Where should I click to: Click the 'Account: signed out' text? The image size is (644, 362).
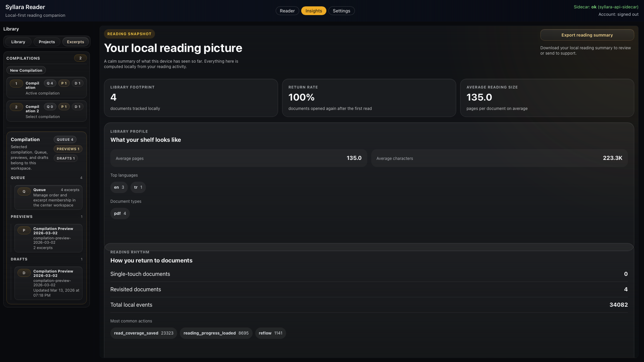(x=619, y=14)
